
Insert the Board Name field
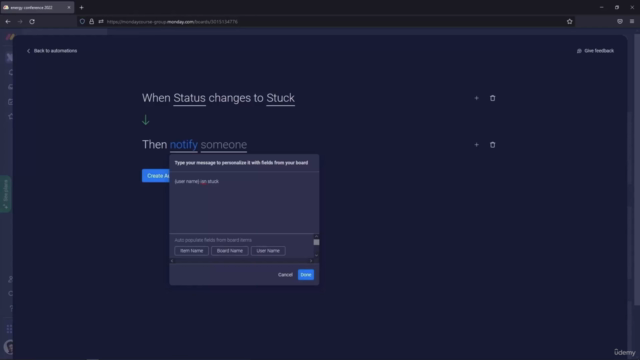230,251
